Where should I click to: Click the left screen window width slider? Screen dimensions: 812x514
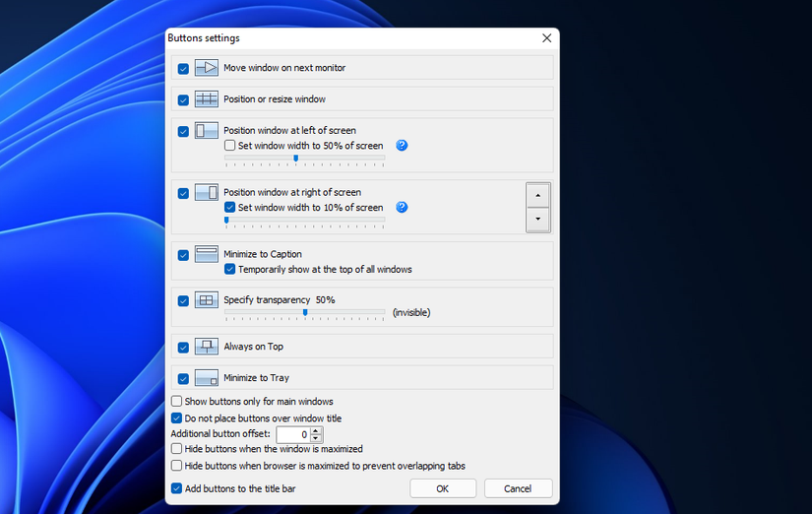(x=304, y=160)
